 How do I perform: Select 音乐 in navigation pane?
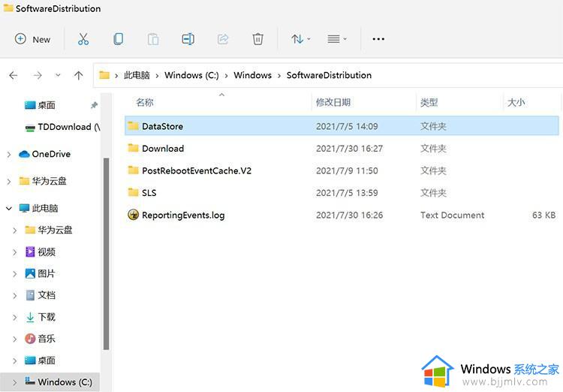[x=41, y=339]
